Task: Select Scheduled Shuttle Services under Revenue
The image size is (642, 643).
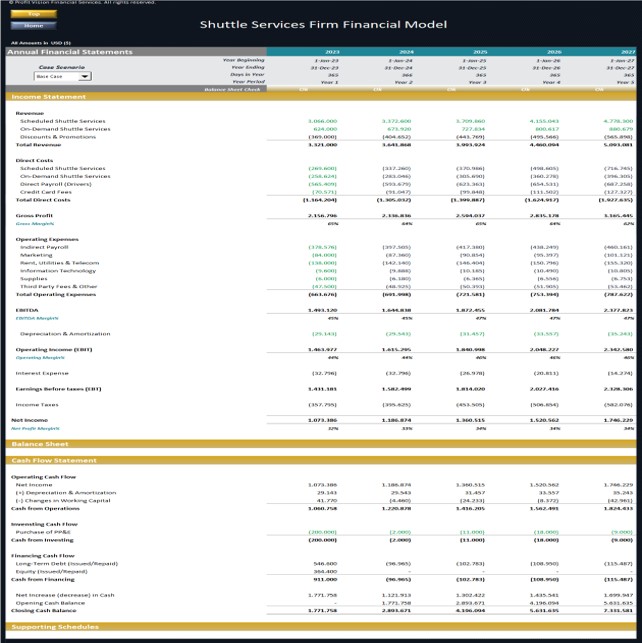Action: click(x=63, y=121)
